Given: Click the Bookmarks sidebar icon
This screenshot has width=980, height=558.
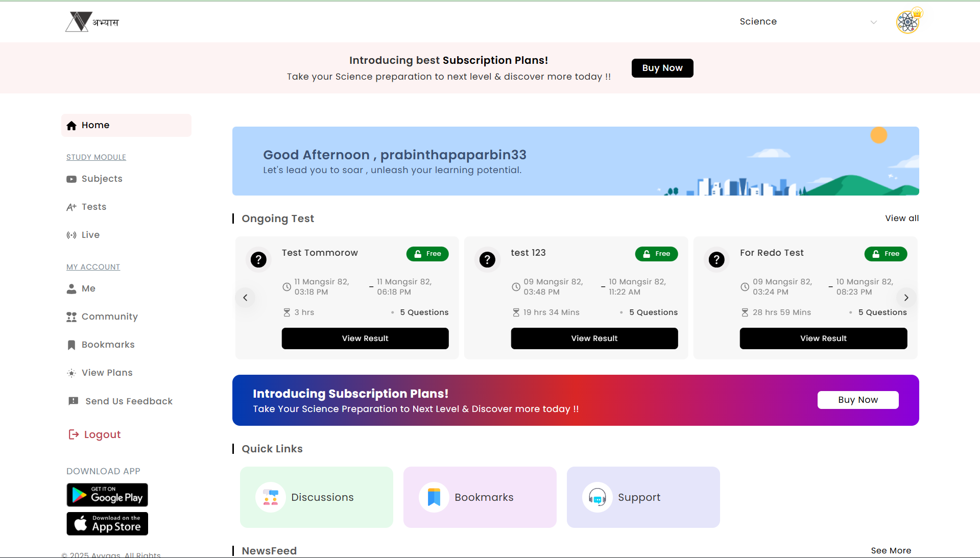Looking at the screenshot, I should (x=71, y=345).
